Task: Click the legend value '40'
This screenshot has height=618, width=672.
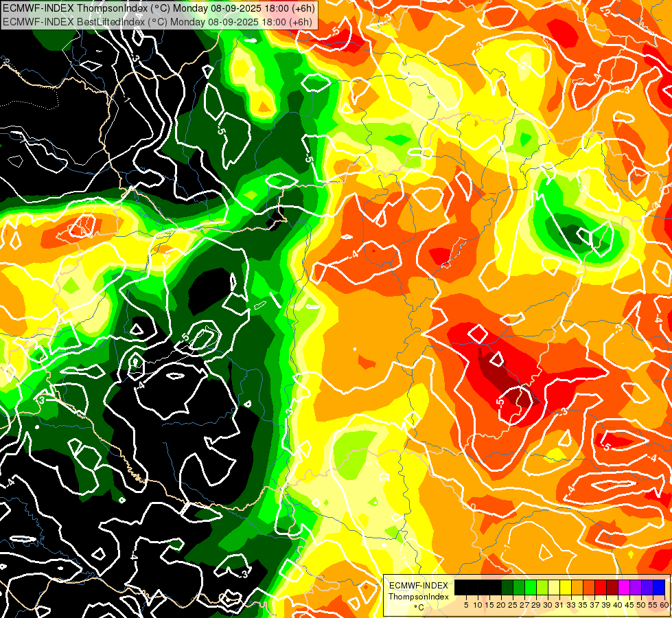Action: tap(618, 605)
